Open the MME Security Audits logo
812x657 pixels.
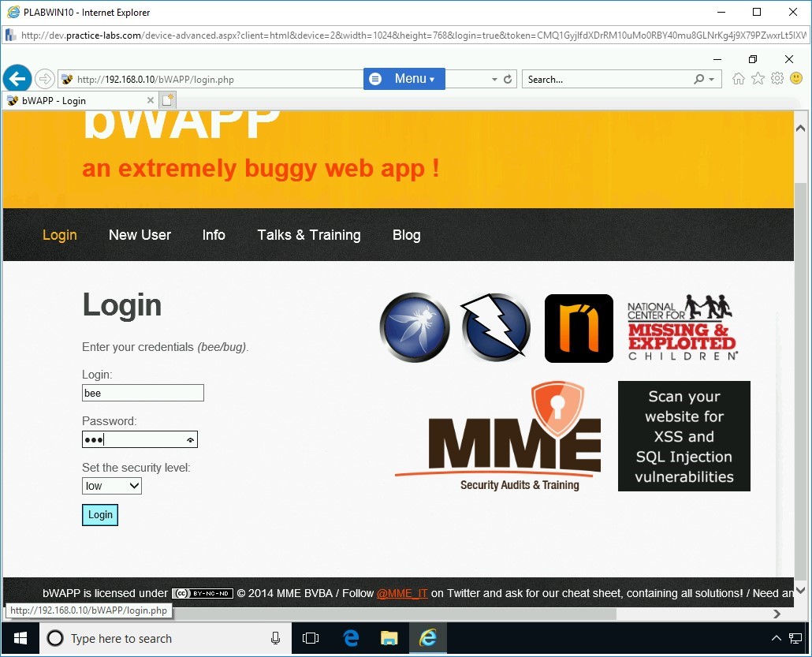point(500,437)
